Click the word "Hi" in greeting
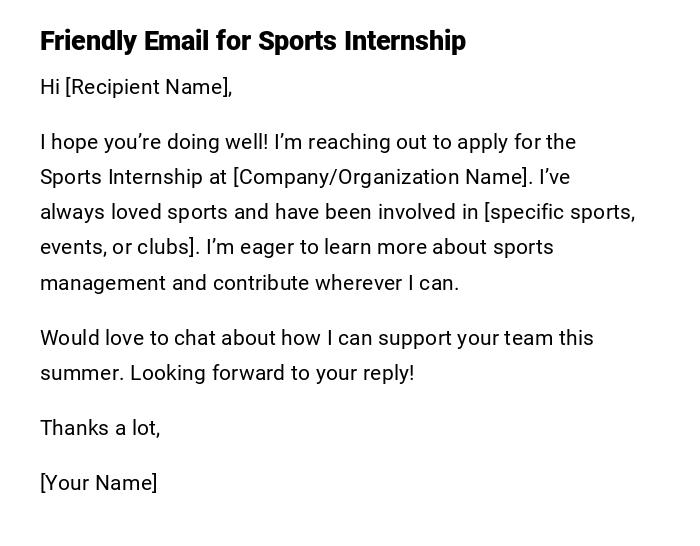The height and width of the screenshot is (546, 700). pyautogui.click(x=50, y=87)
